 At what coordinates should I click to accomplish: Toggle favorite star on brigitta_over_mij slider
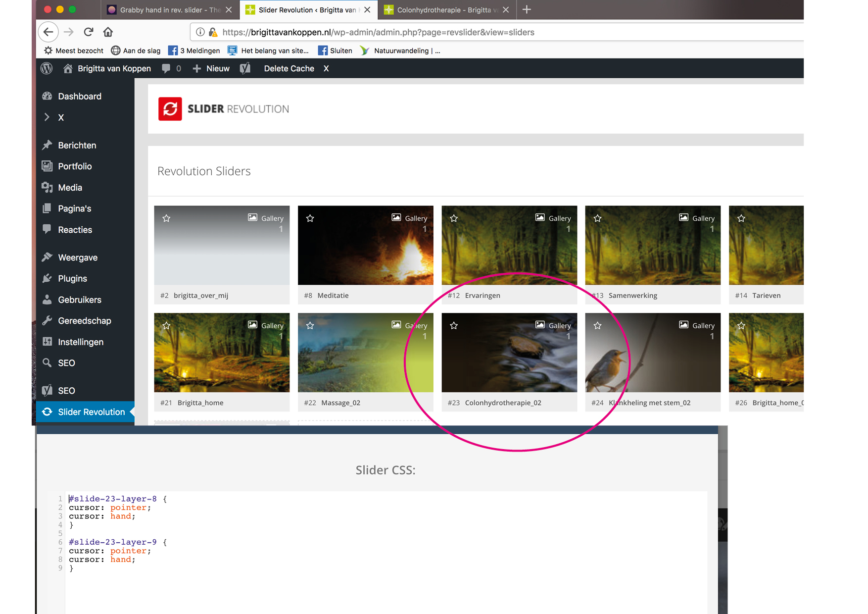[166, 218]
